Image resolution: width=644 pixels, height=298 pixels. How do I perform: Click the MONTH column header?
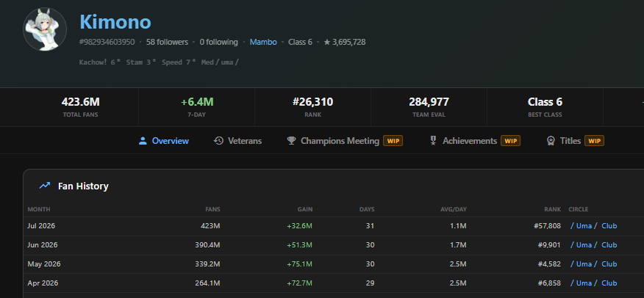[x=39, y=209]
